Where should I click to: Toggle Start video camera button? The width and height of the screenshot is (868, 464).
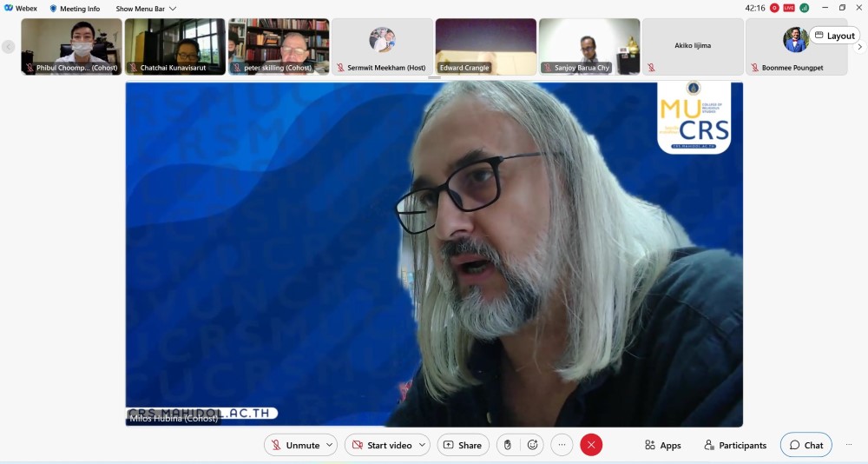pyautogui.click(x=380, y=445)
